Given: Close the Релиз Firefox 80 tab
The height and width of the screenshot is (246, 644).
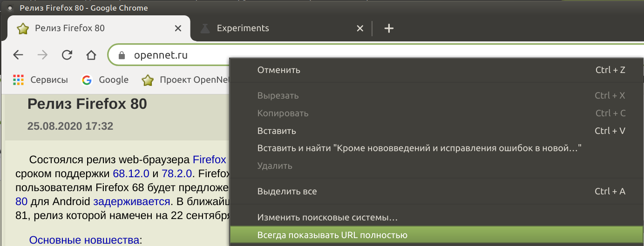Looking at the screenshot, I should [177, 28].
